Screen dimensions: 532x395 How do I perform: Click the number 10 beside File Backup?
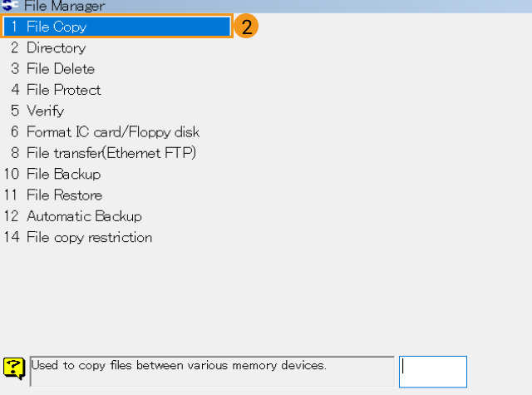(x=11, y=174)
